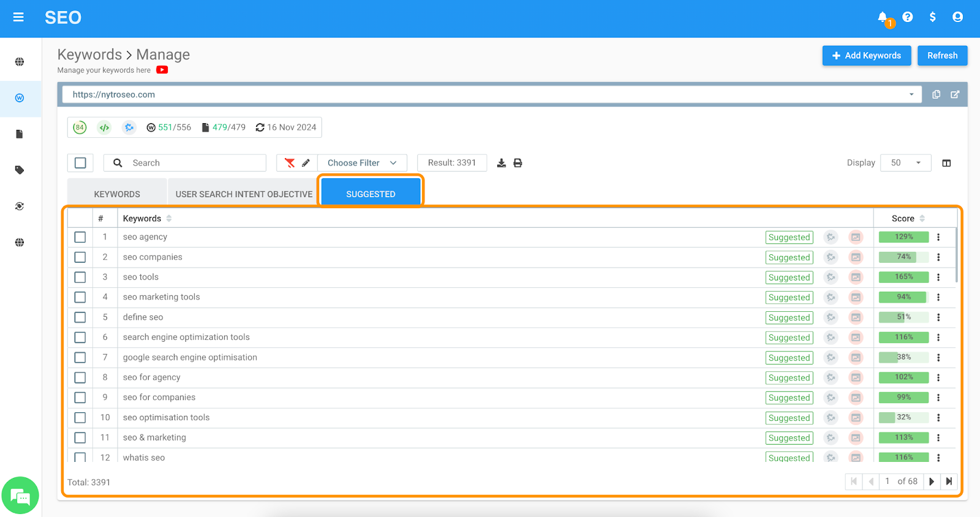The image size is (980, 517).
Task: Click the 84 score badge
Action: [x=80, y=127]
